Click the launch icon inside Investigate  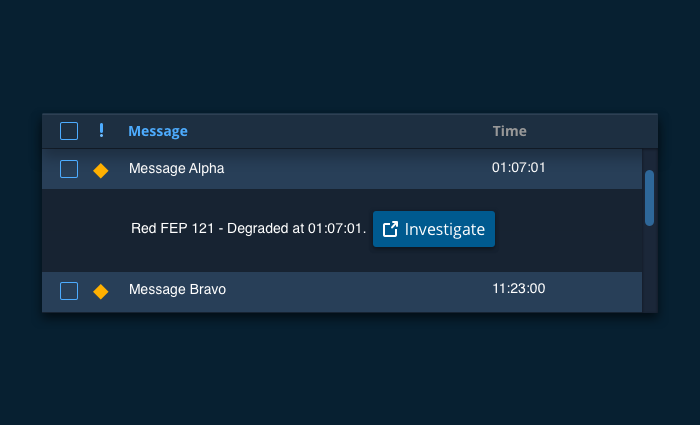391,229
